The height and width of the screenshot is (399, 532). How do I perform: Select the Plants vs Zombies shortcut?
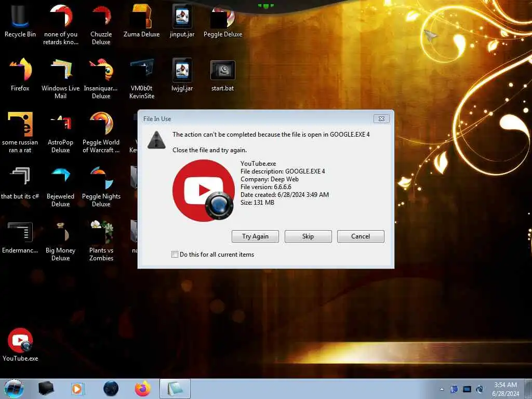(x=101, y=241)
